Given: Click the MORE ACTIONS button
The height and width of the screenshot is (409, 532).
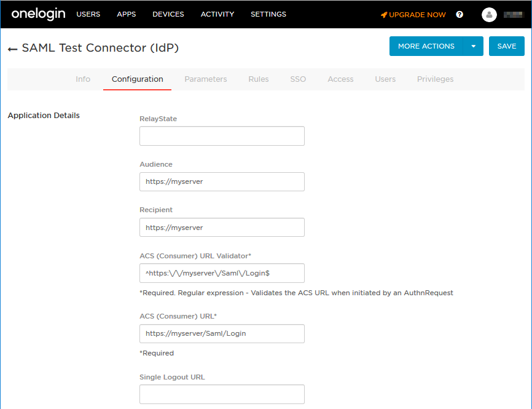Looking at the screenshot, I should click(426, 46).
